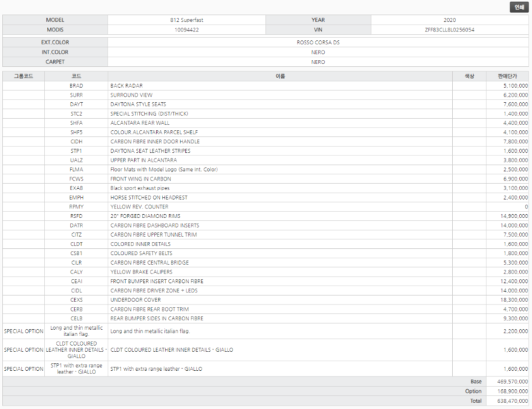Select UNDERDOOR COVER entry
The height and width of the screenshot is (409, 532).
(x=136, y=300)
